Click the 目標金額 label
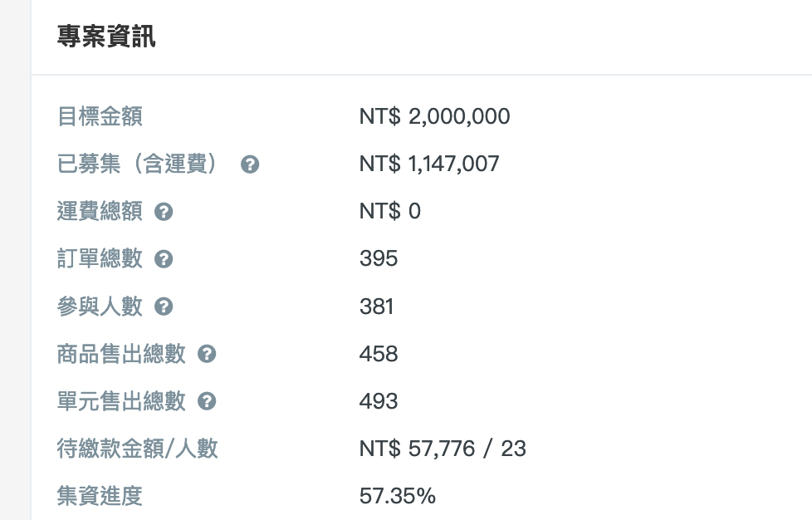Viewport: 812px width, 520px height. click(100, 116)
